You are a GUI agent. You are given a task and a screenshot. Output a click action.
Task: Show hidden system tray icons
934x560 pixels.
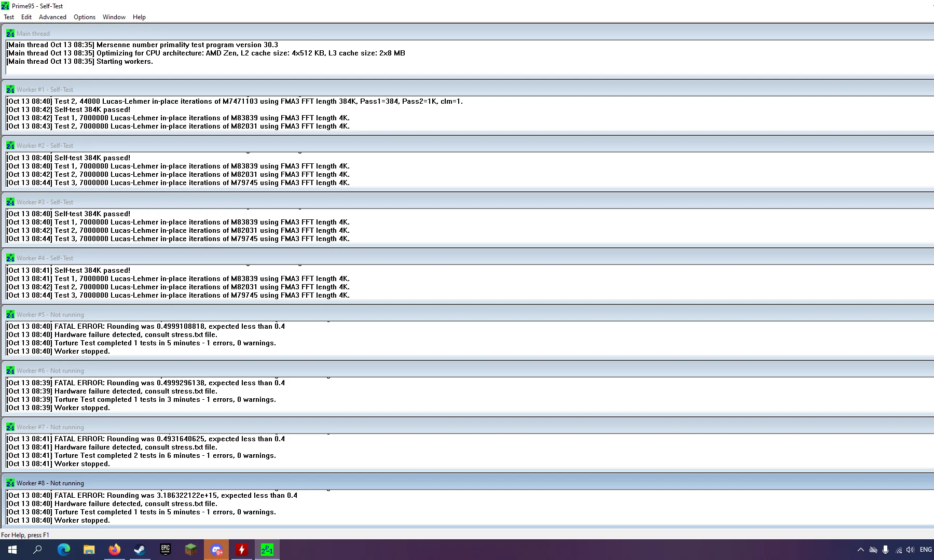point(861,550)
